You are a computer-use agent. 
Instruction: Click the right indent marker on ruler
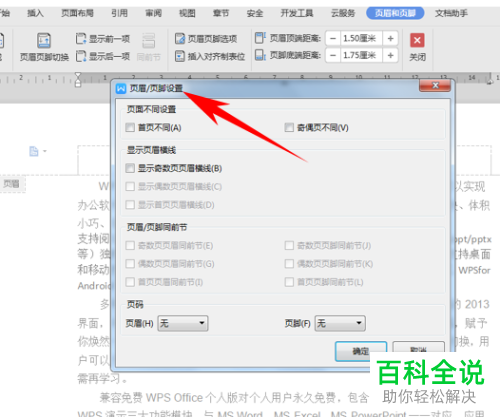click(x=489, y=80)
